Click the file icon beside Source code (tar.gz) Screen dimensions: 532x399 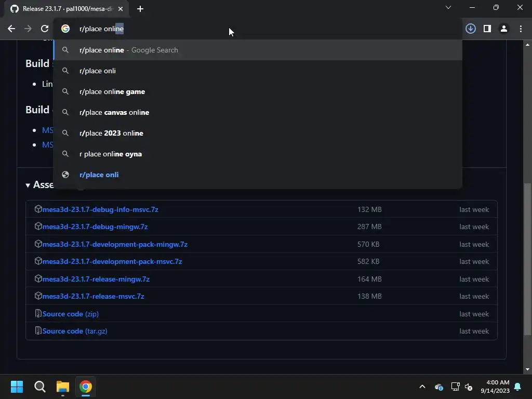[38, 331]
